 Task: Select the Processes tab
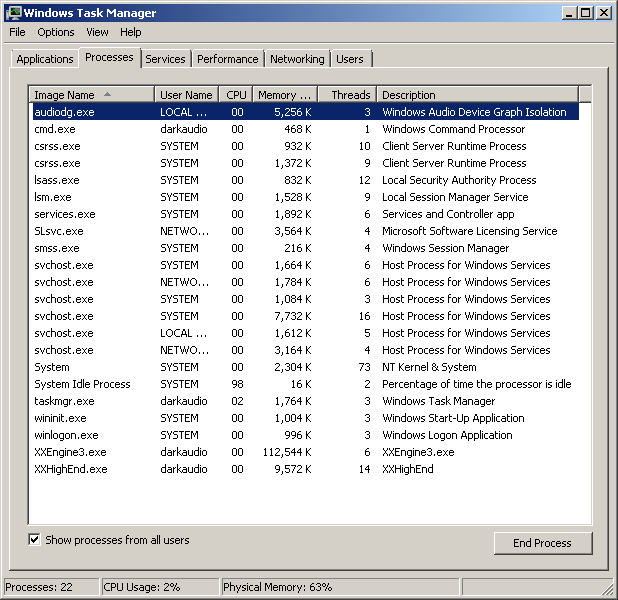tap(110, 58)
